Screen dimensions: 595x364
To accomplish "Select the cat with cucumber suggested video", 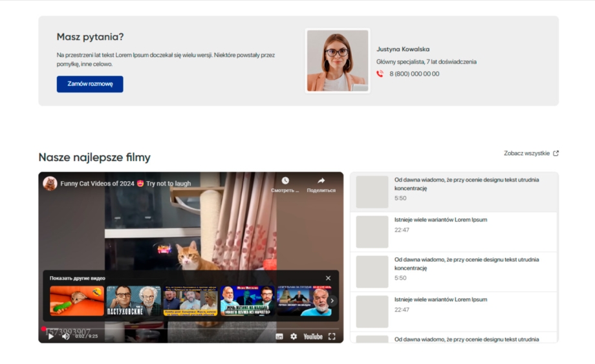I will point(77,301).
